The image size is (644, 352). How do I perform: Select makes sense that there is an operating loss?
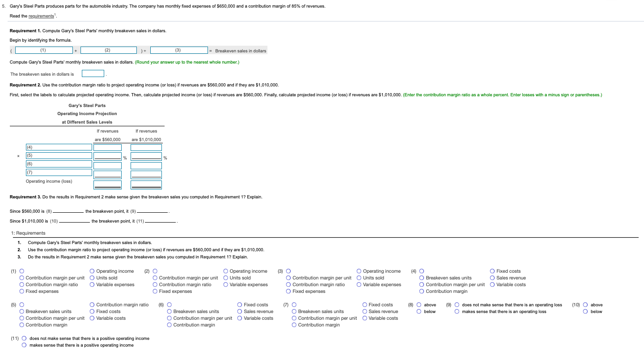tap(457, 311)
